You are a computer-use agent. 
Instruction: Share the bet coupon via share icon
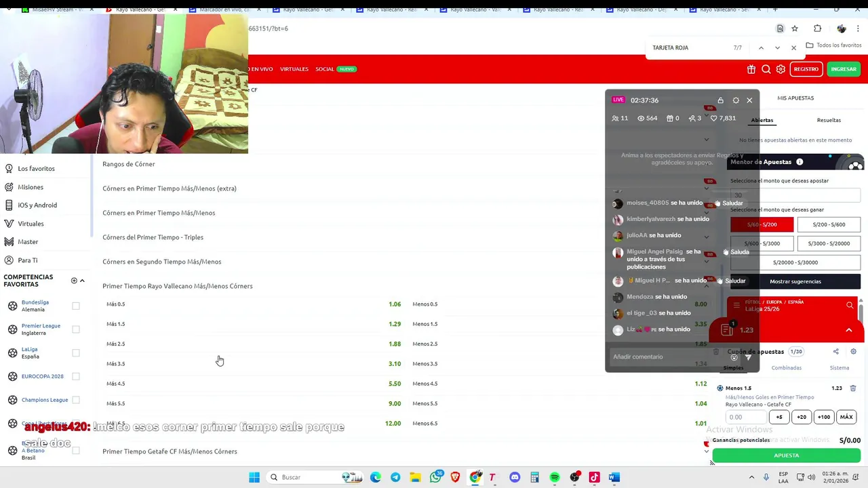click(x=835, y=352)
